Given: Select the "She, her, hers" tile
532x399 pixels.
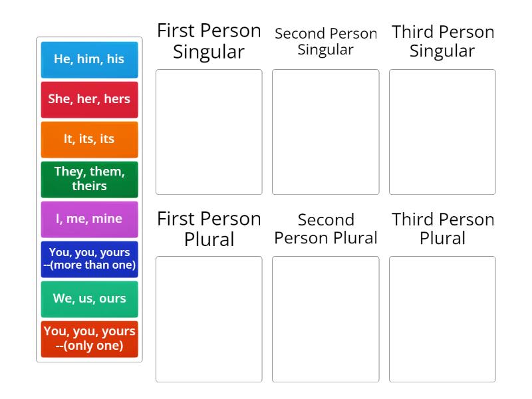Looking at the screenshot, I should point(89,99).
